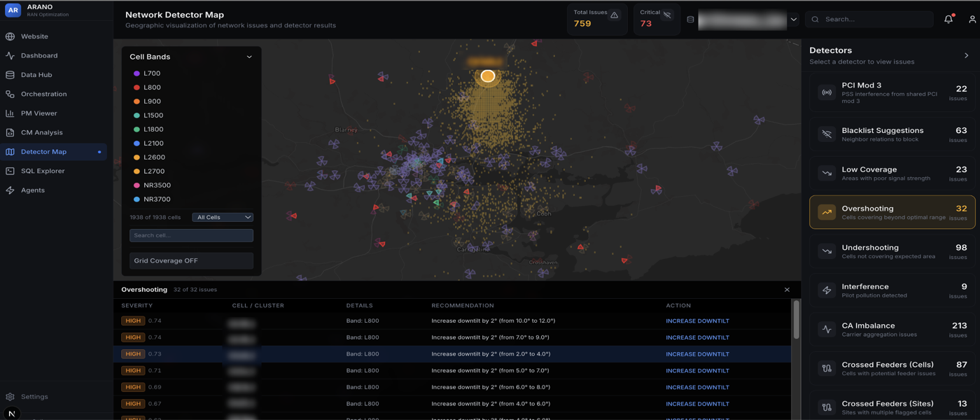Open the user profile icon

pyautogui.click(x=972, y=20)
